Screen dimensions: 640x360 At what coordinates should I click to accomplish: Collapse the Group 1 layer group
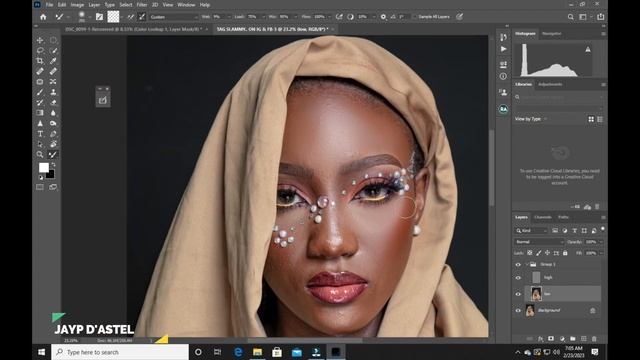(x=527, y=264)
